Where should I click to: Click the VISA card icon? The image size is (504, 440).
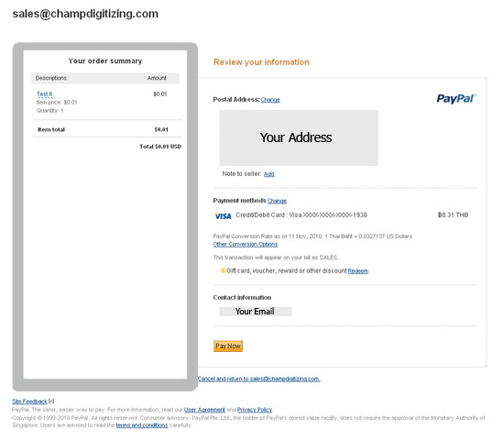coord(223,216)
